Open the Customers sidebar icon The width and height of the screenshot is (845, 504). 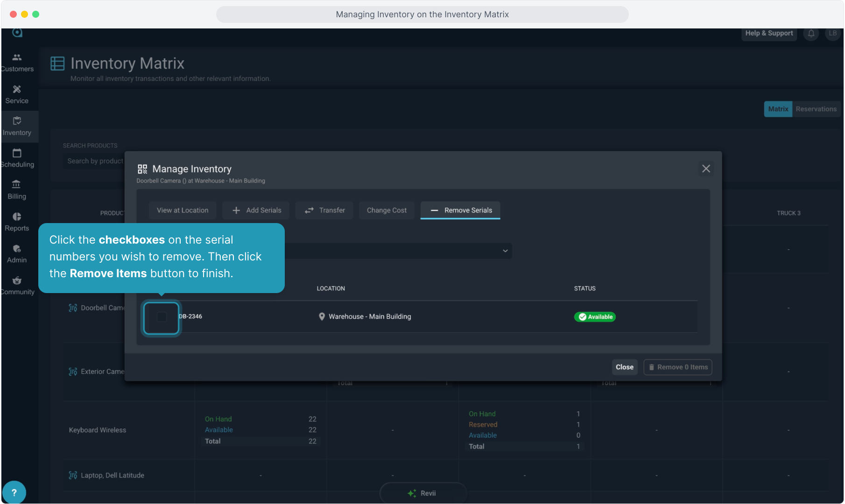point(17,57)
